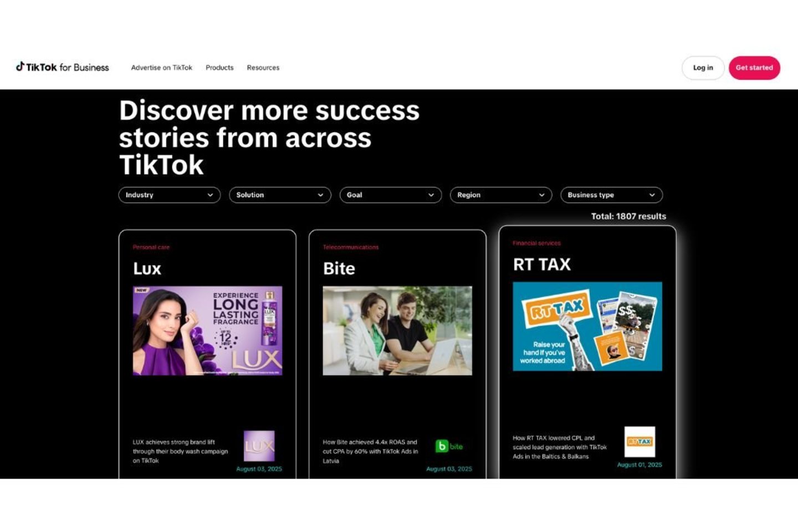Expand the Business type dropdown

click(612, 195)
